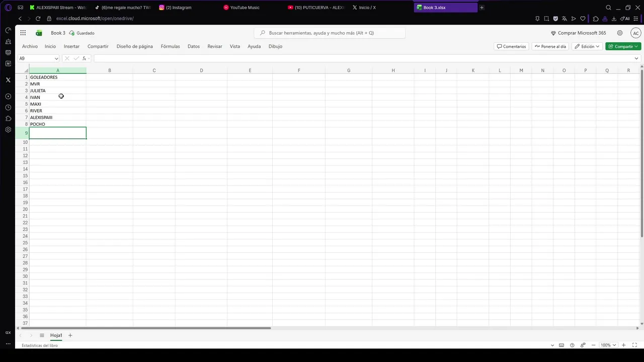Click Comprar Microsoft 365 link
The width and height of the screenshot is (644, 362).
point(579,33)
